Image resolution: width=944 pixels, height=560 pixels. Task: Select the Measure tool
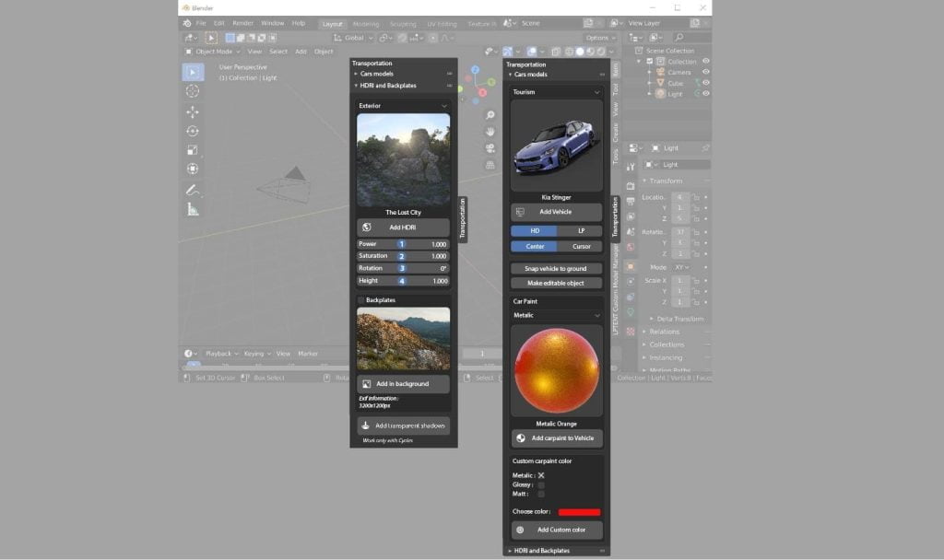pos(193,209)
